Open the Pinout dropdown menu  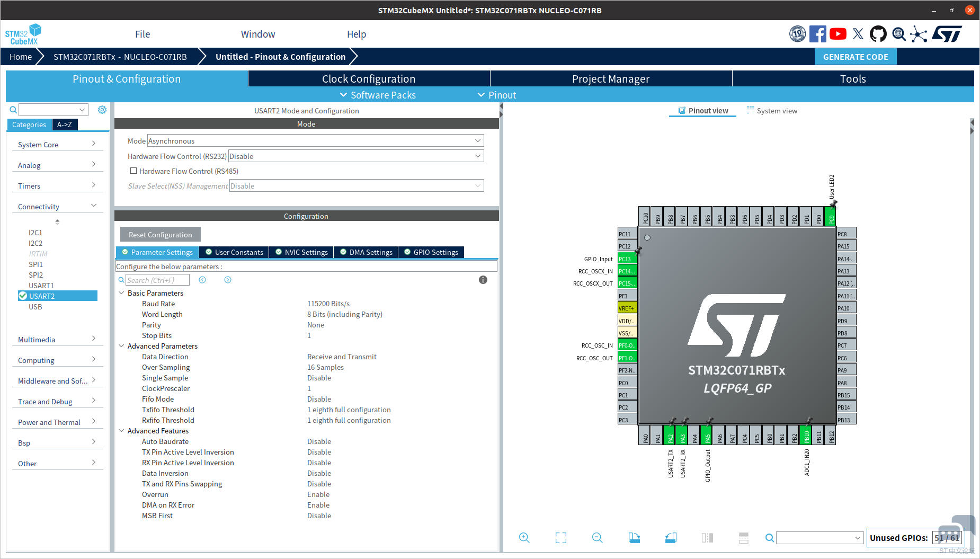pyautogui.click(x=497, y=95)
